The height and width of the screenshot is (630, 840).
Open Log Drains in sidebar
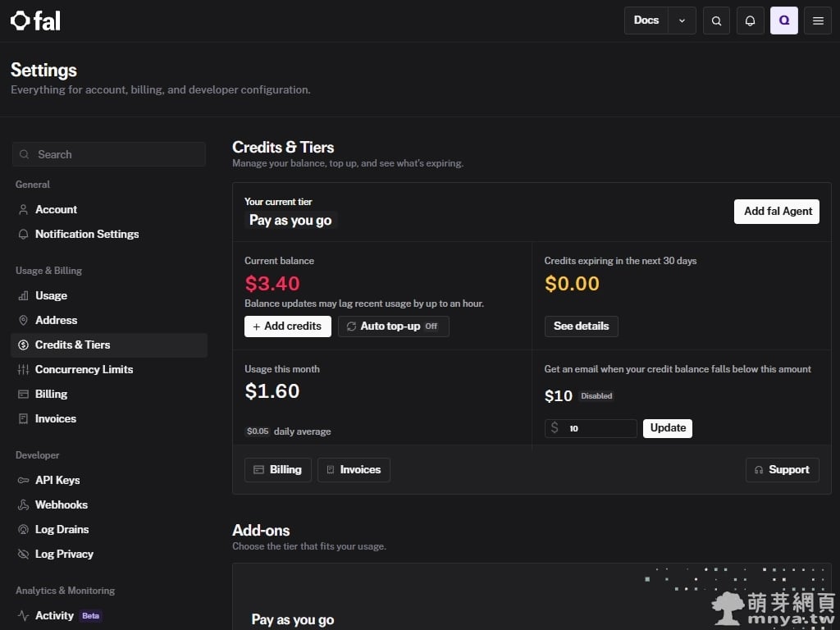tap(109, 530)
